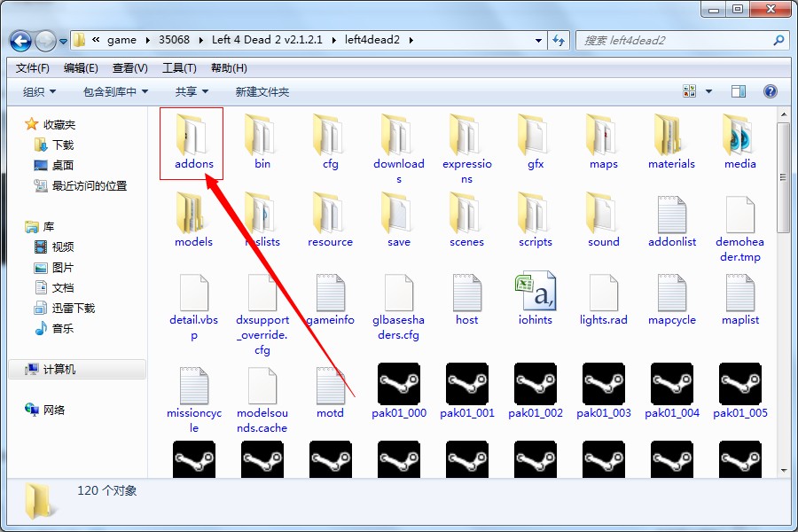Refresh the current folder view
The image size is (798, 532).
559,40
